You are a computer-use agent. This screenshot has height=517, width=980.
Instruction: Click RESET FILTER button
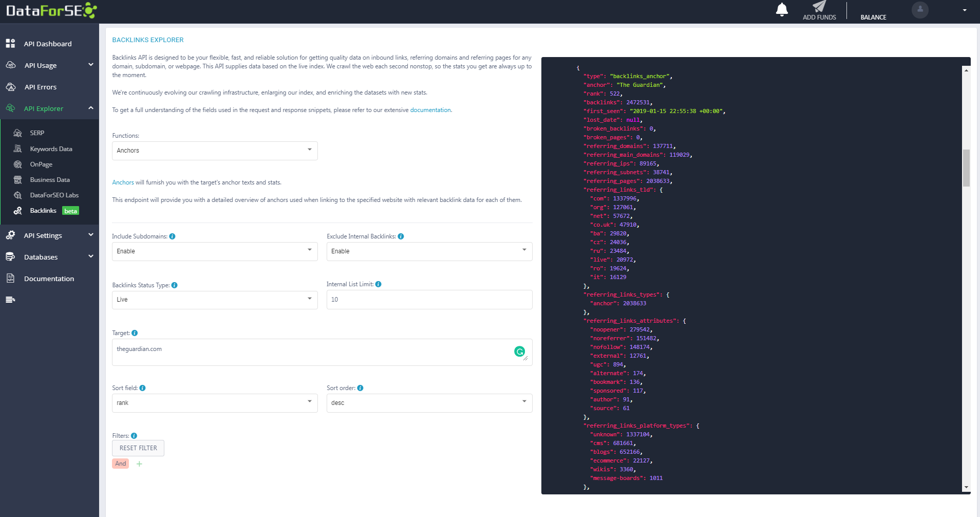[138, 448]
